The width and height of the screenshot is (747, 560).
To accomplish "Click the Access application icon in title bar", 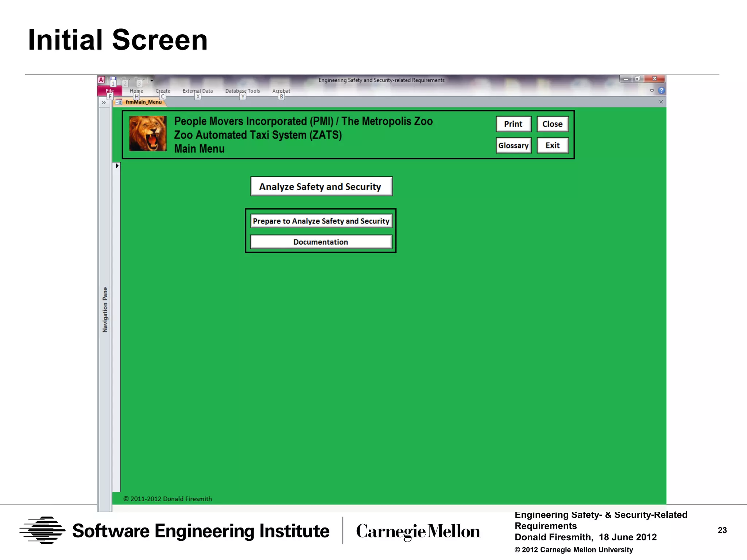I will [101, 79].
